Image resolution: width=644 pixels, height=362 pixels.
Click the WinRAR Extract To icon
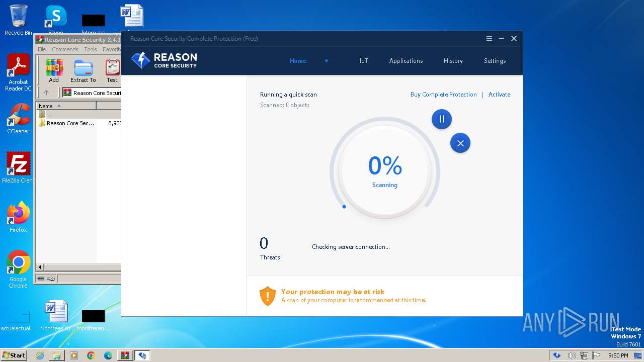click(x=83, y=71)
